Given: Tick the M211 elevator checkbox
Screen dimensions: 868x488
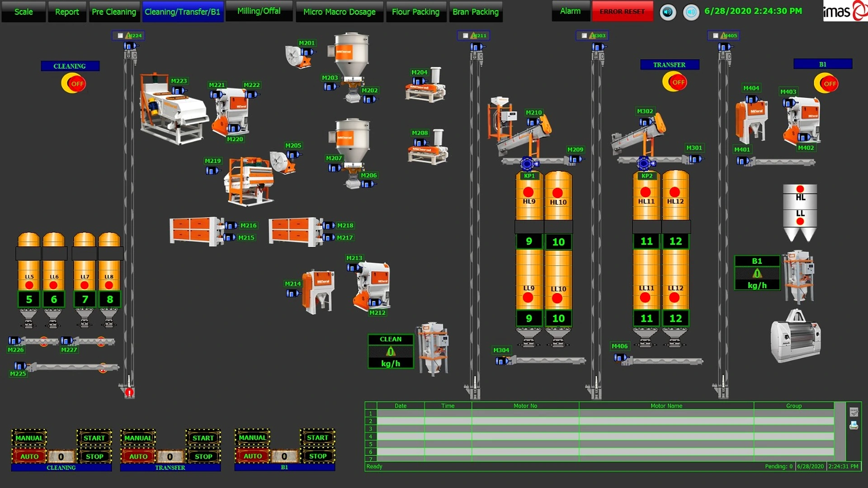Looking at the screenshot, I should (466, 35).
